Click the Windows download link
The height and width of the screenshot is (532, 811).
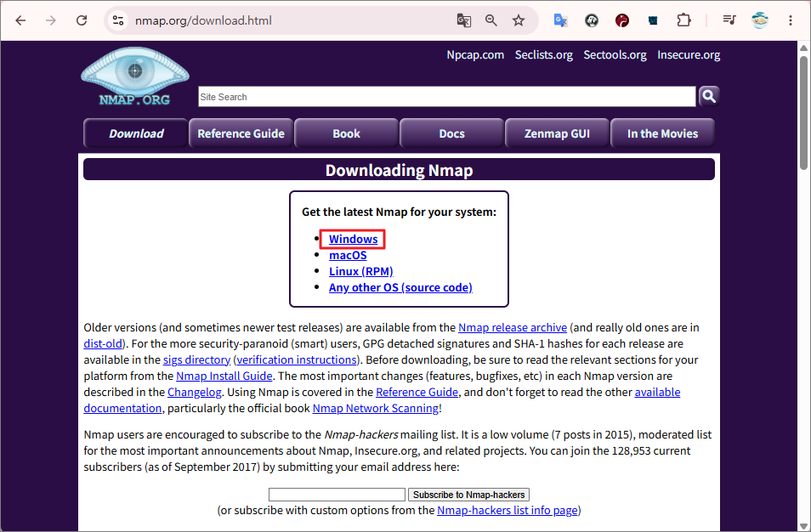[x=354, y=239]
